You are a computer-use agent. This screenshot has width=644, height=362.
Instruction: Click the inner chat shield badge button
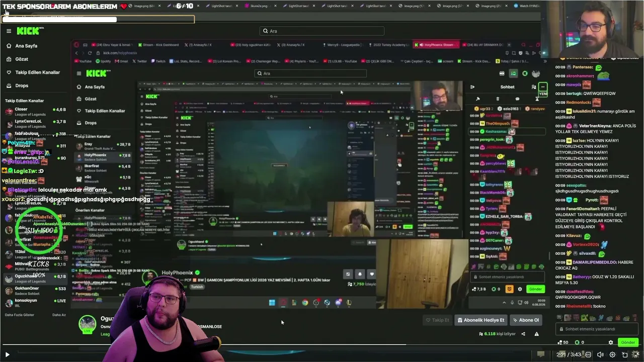tap(509, 289)
